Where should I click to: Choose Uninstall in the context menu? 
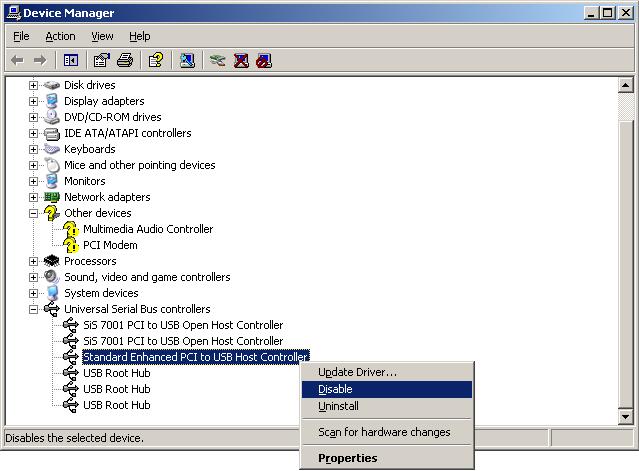[x=387, y=406]
